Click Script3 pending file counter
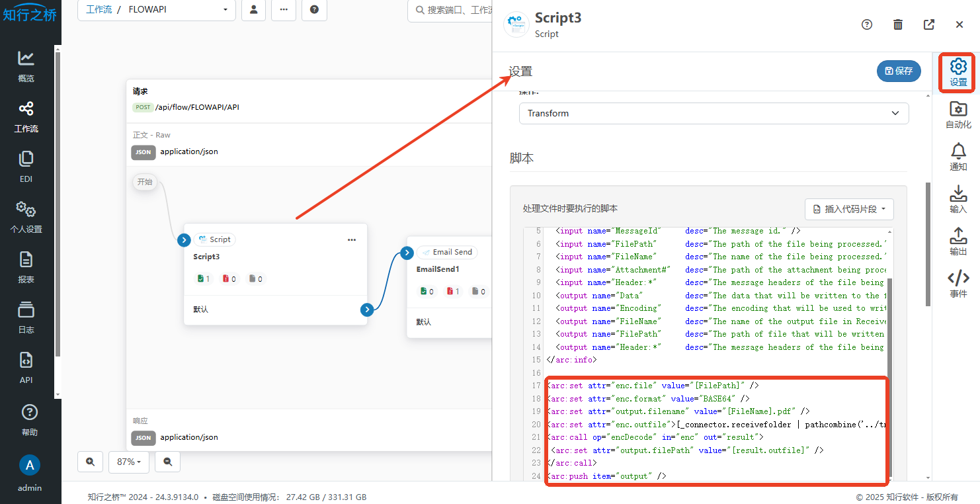 (x=255, y=279)
